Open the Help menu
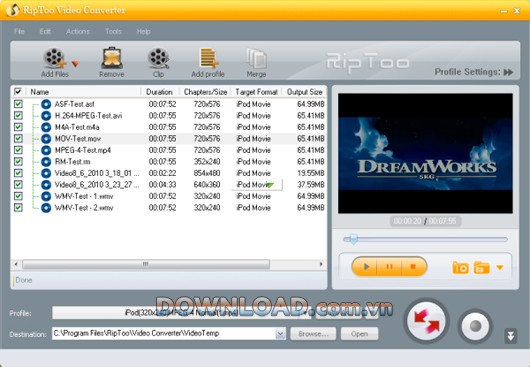This screenshot has height=367, width=530. [x=143, y=31]
